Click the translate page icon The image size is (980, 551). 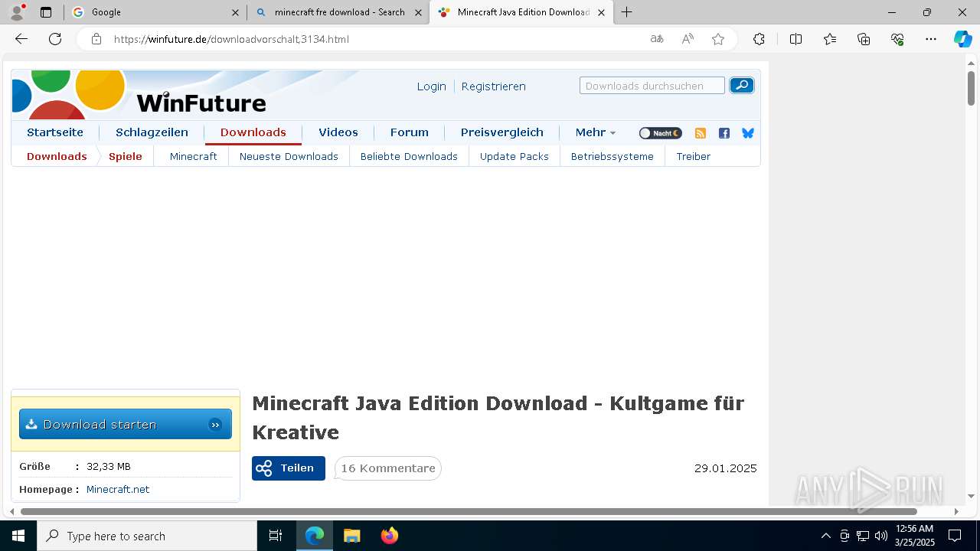tap(657, 39)
